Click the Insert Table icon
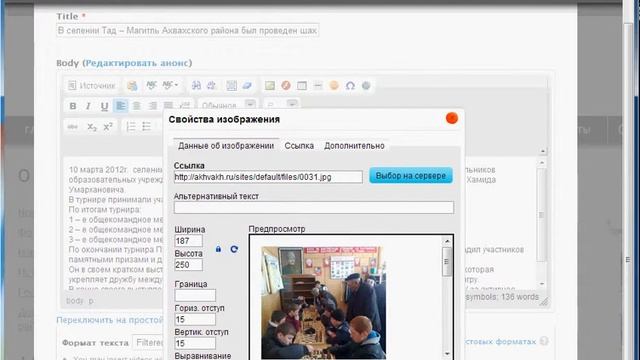This screenshot has width=640, height=360. coord(302,85)
